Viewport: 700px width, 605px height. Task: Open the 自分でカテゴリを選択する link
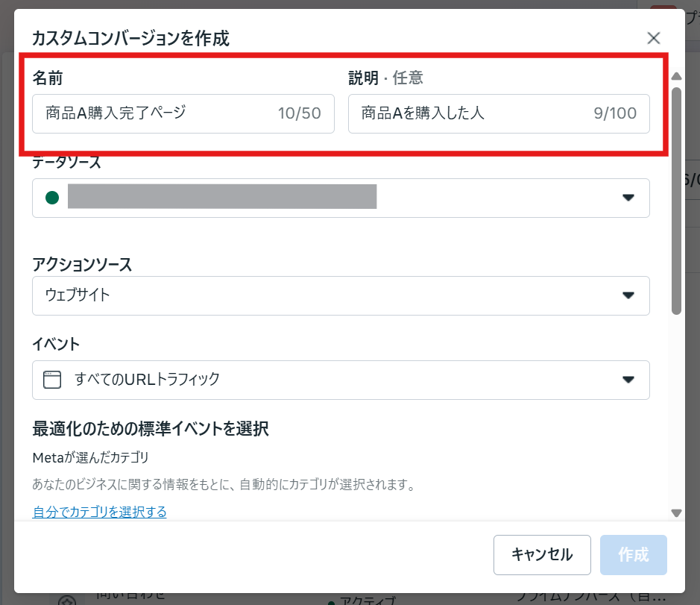(99, 512)
